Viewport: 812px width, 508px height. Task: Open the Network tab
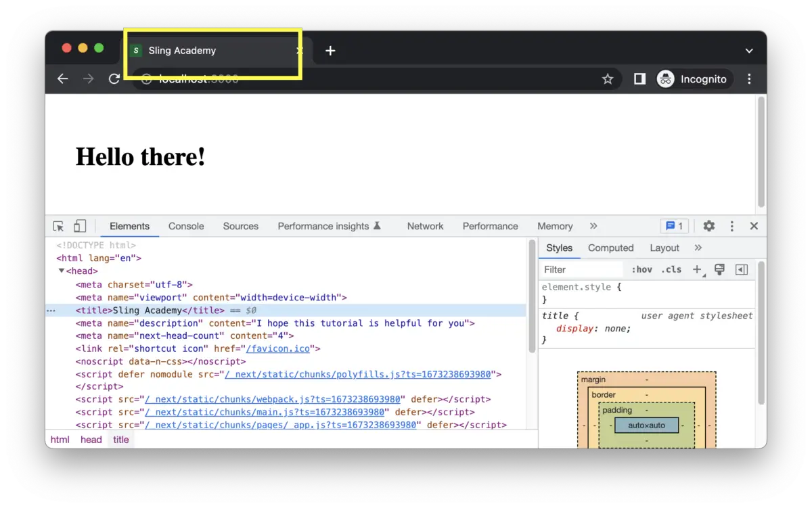coord(426,226)
